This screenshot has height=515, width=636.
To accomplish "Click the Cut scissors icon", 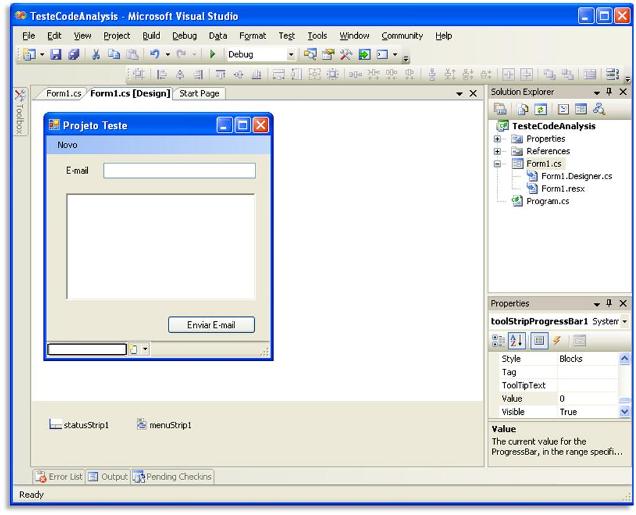I will point(96,54).
